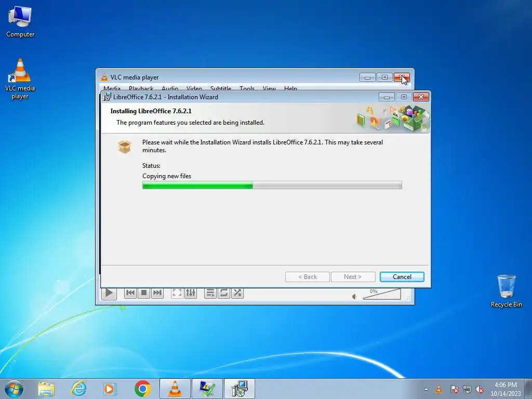Image resolution: width=532 pixels, height=399 pixels.
Task: Click the installation progress bar
Action: tap(272, 185)
